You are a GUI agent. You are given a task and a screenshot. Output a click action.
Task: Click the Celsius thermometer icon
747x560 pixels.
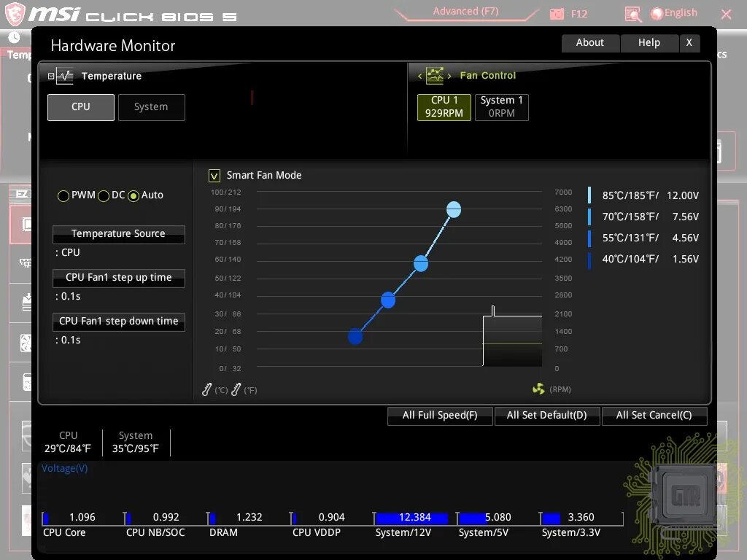(x=206, y=389)
